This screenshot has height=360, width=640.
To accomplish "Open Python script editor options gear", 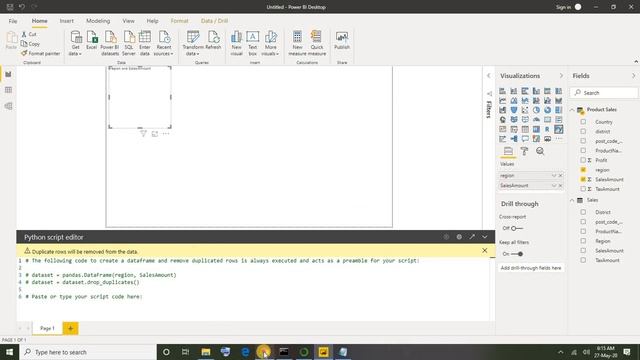I will click(459, 237).
